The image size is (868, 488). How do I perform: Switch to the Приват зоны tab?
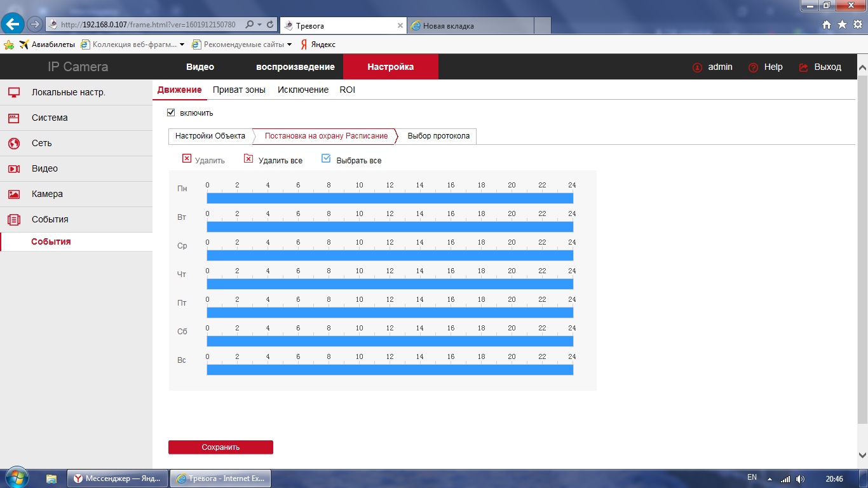coord(239,90)
